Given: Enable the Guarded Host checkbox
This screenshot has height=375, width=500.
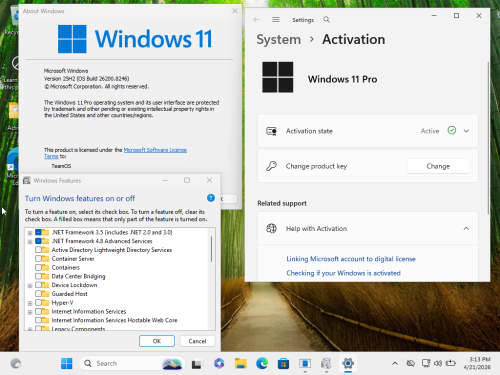Looking at the screenshot, I should [38, 294].
